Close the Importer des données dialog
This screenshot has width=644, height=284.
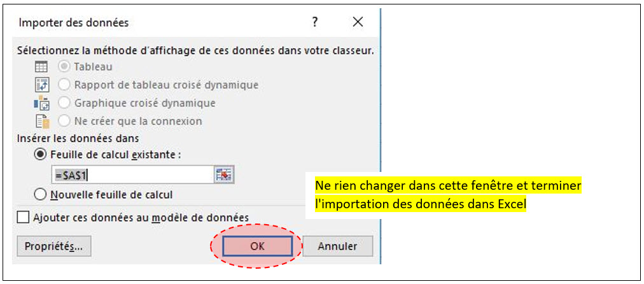click(358, 23)
